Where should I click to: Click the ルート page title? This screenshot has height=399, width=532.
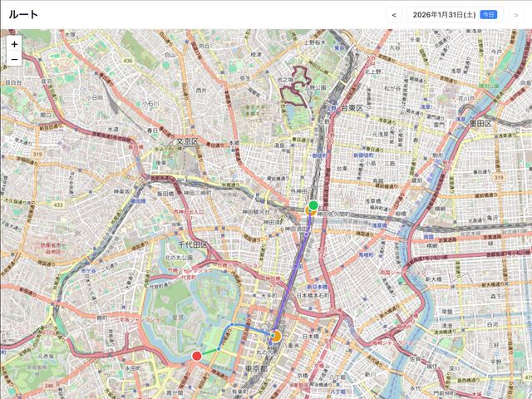tap(23, 14)
